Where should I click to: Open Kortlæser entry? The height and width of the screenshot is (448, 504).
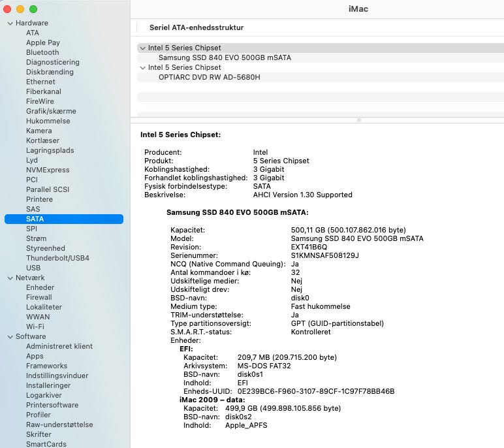42,140
